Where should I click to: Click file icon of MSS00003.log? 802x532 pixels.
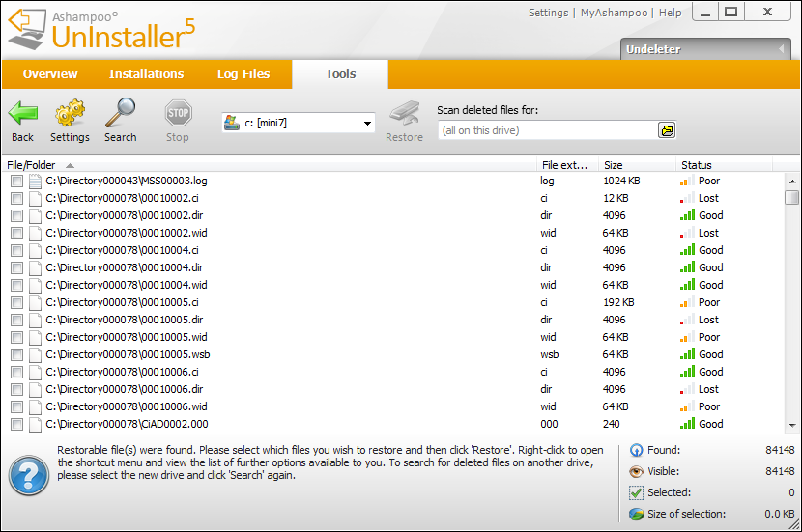pos(35,181)
